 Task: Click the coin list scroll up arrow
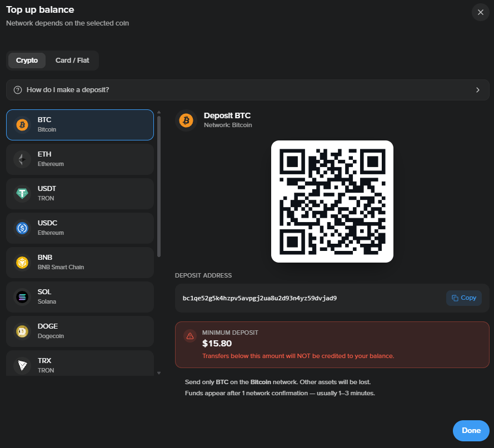coord(159,112)
